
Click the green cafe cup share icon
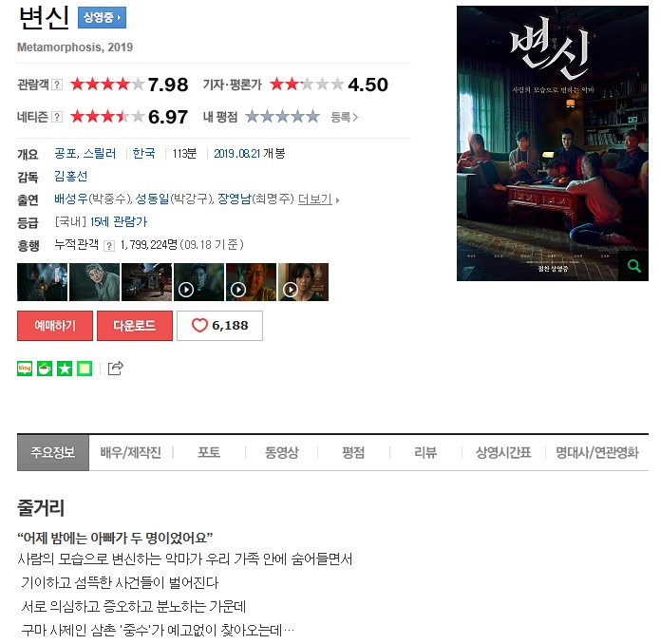[x=45, y=369]
